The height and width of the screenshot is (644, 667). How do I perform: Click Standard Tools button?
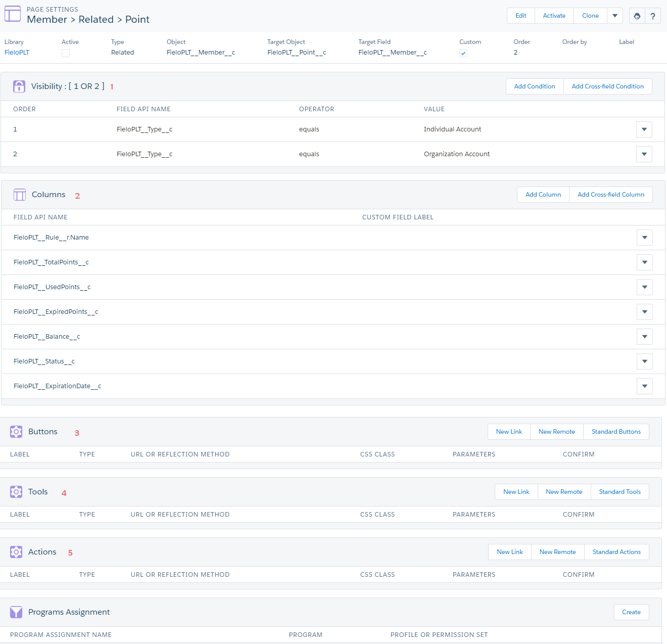point(620,492)
